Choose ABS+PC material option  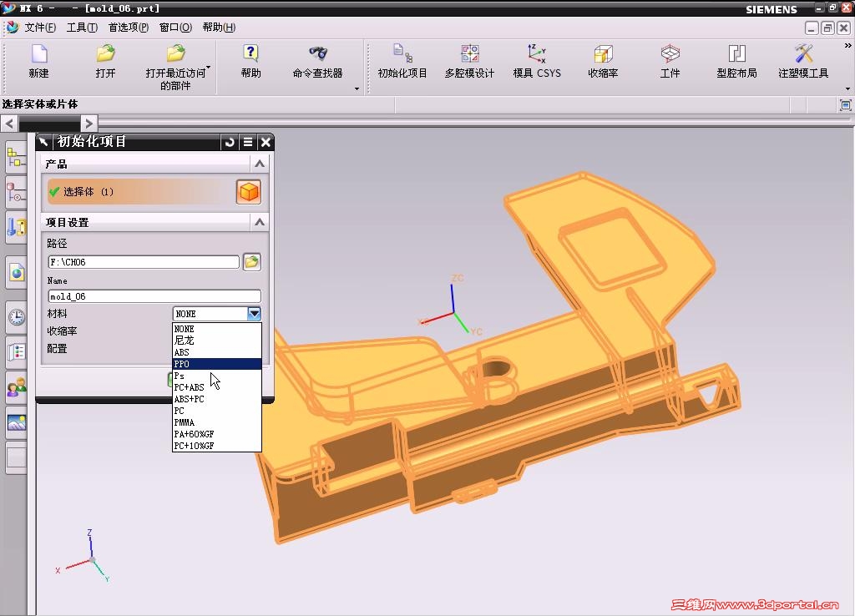pos(217,399)
